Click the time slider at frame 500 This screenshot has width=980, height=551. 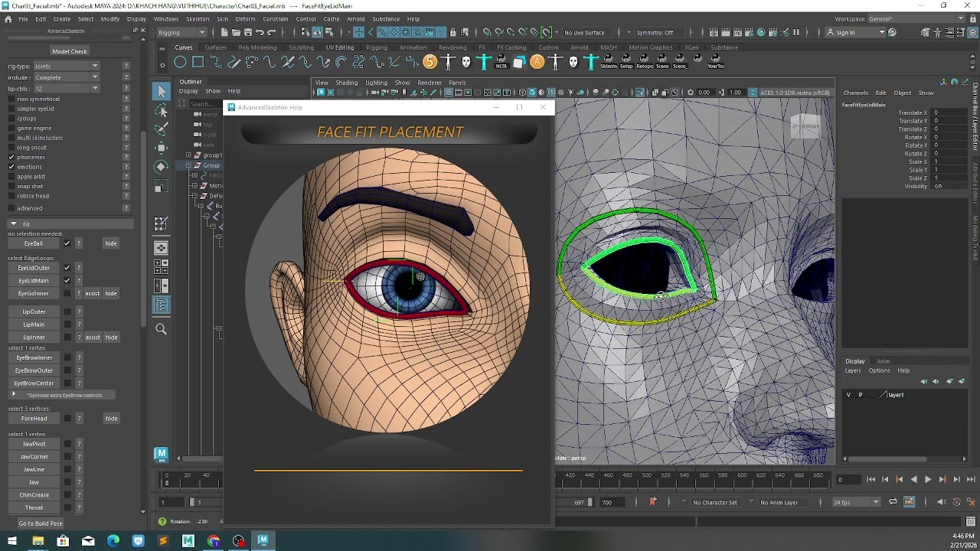[646, 479]
